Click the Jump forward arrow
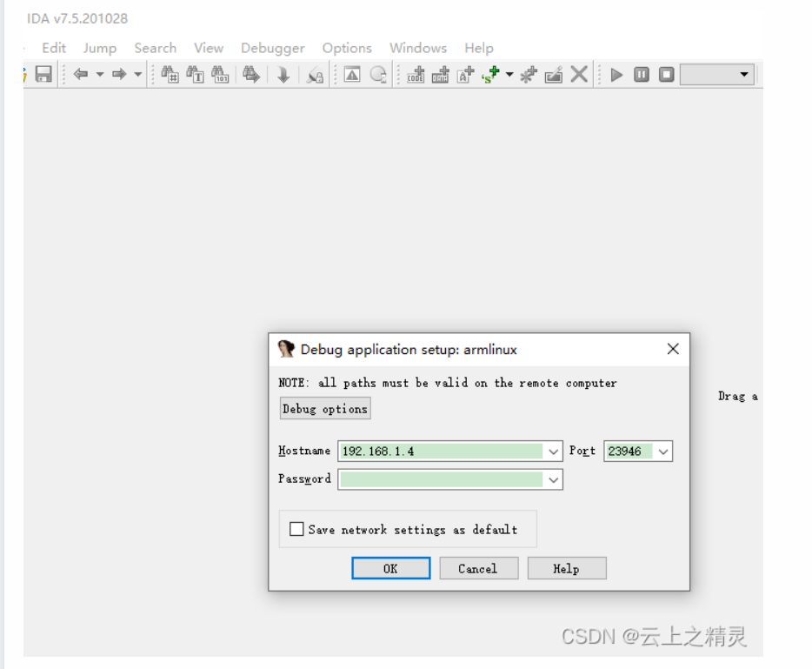This screenshot has width=812, height=669. click(119, 75)
